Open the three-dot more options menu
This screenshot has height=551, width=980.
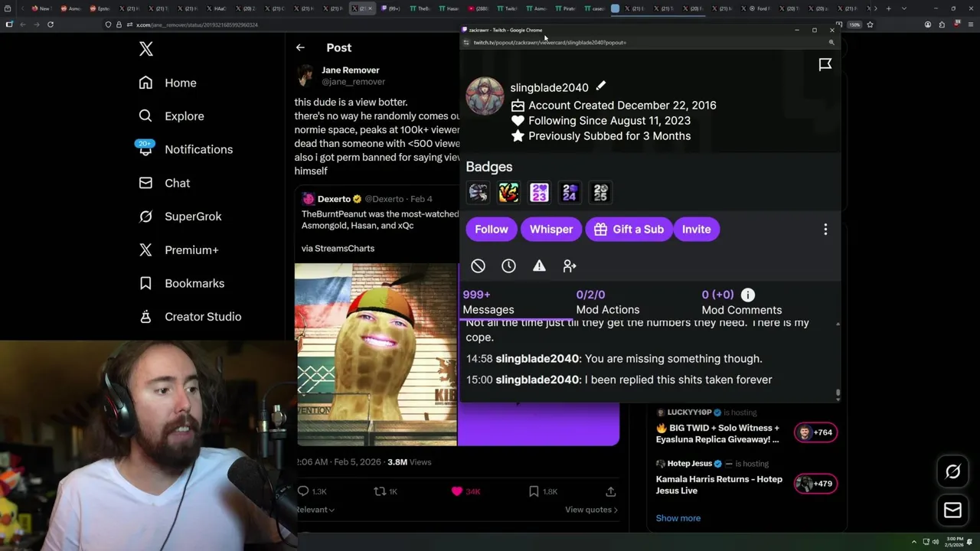(x=825, y=230)
